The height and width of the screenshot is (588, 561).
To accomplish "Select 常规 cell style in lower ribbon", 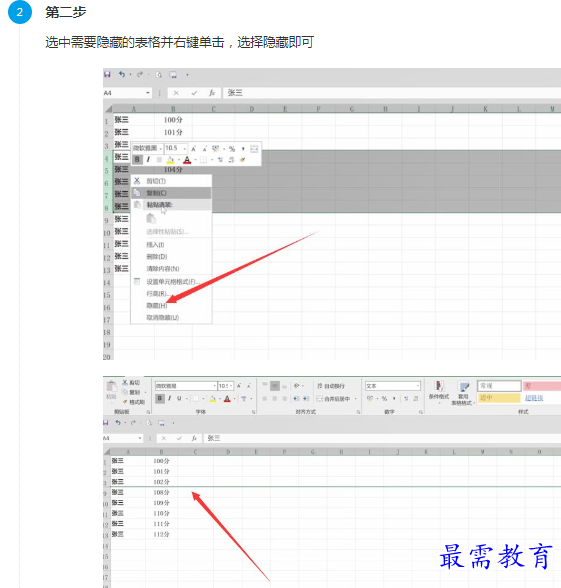I will 499,386.
